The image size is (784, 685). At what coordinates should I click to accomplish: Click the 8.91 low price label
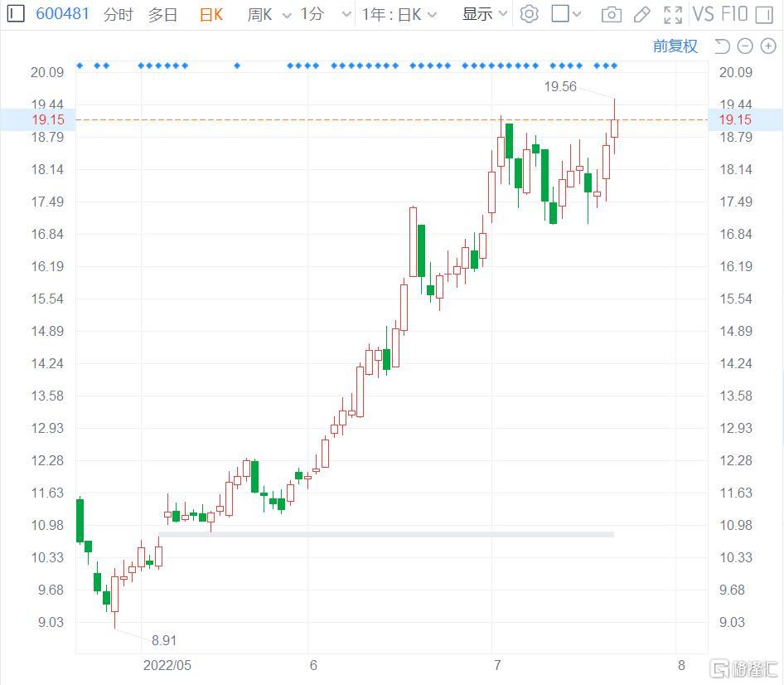click(164, 640)
